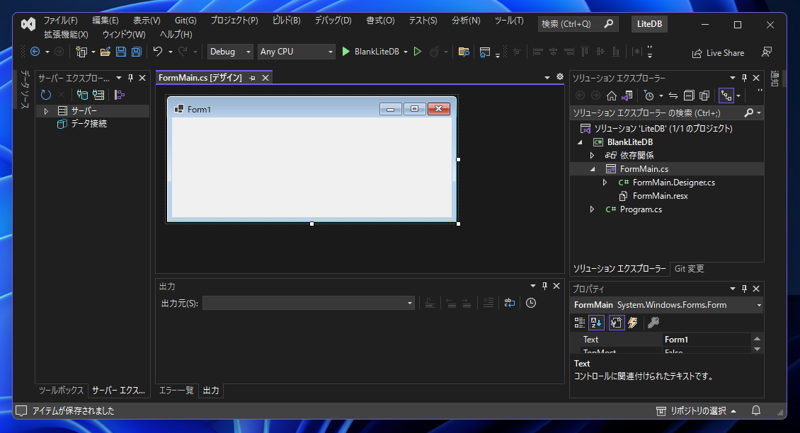The image size is (800, 433).
Task: Close the FormMain.cs [デザイン] tab
Action: 265,78
